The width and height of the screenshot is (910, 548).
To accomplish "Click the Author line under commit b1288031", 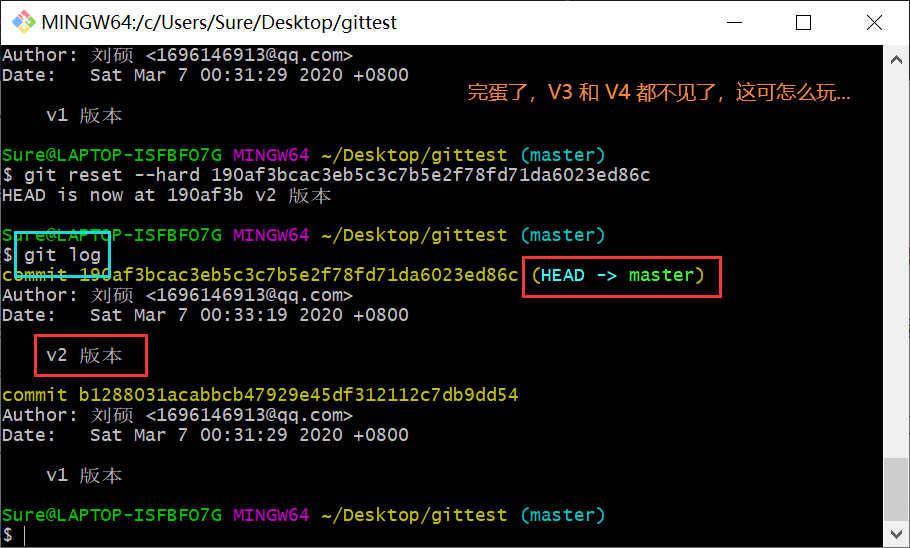I will click(178, 415).
